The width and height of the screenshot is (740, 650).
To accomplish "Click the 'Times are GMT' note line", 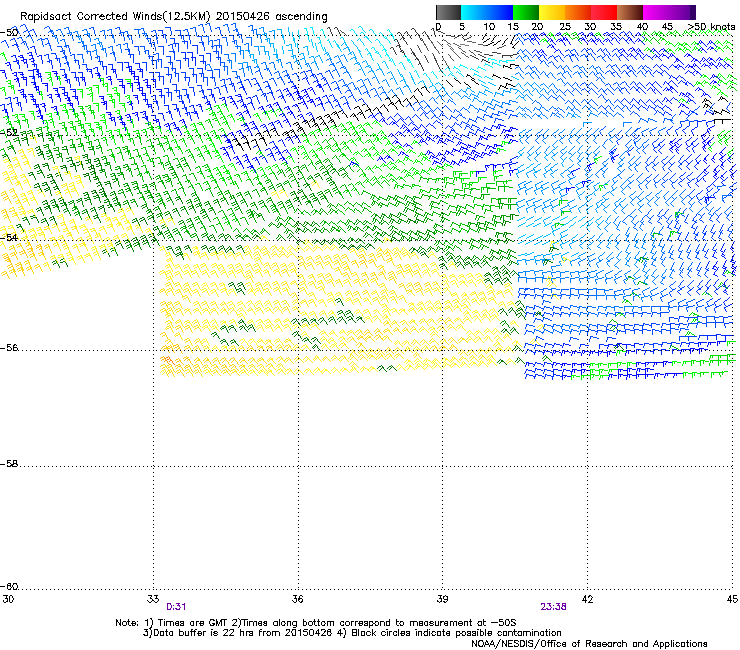I will pos(316,623).
